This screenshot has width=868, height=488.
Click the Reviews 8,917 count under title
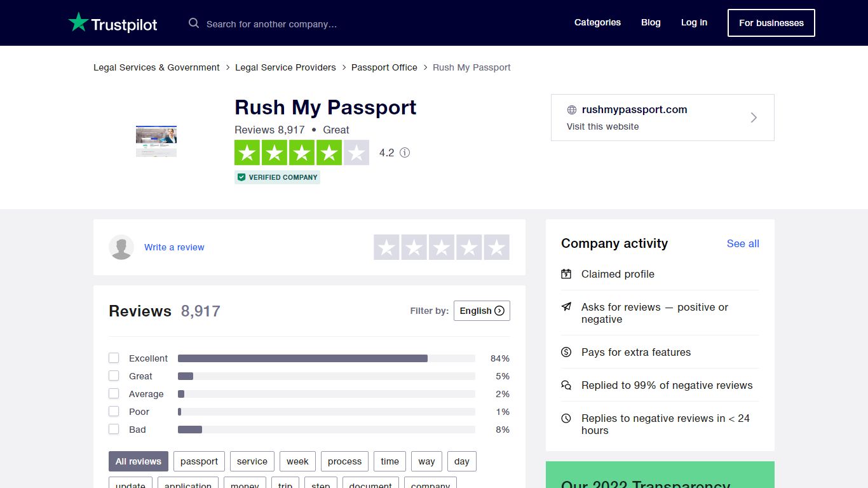(269, 130)
